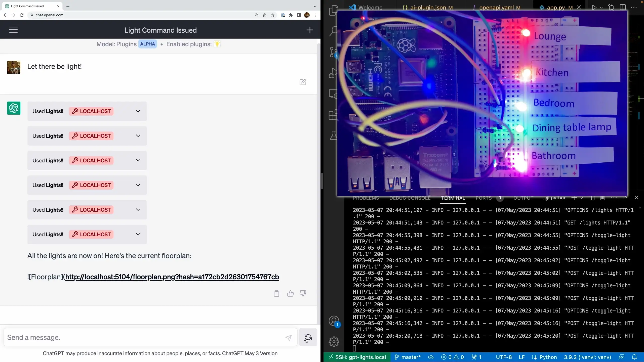Open the localhost floorplan.png link
This screenshot has width=644, height=362.
tap(172, 277)
